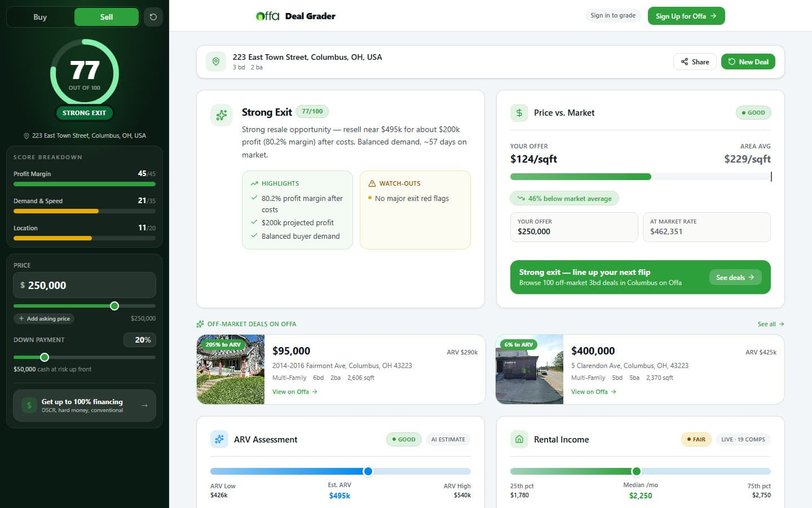
Task: Open the Clarendon Ave property photo
Action: (x=529, y=369)
